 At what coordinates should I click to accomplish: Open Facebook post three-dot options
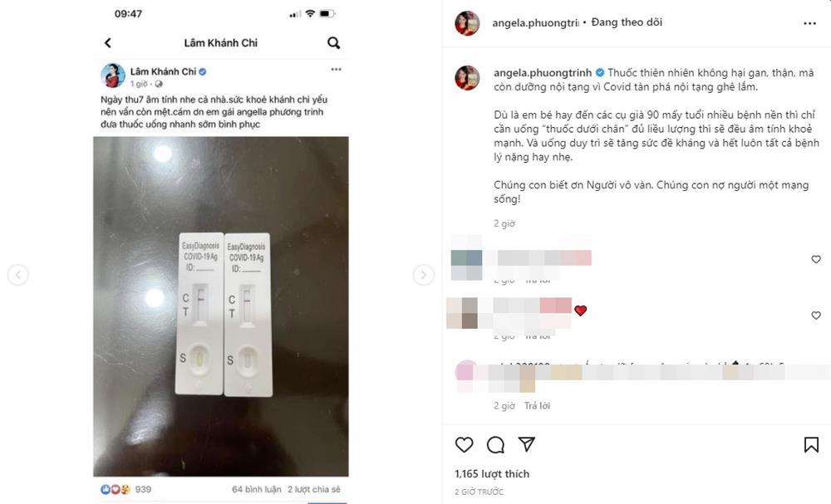[336, 70]
